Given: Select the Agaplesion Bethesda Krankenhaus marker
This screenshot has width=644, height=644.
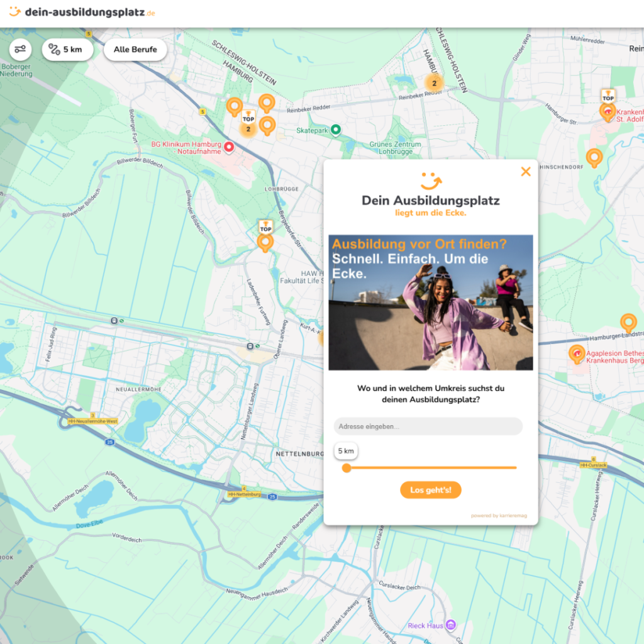Looking at the screenshot, I should tap(576, 354).
